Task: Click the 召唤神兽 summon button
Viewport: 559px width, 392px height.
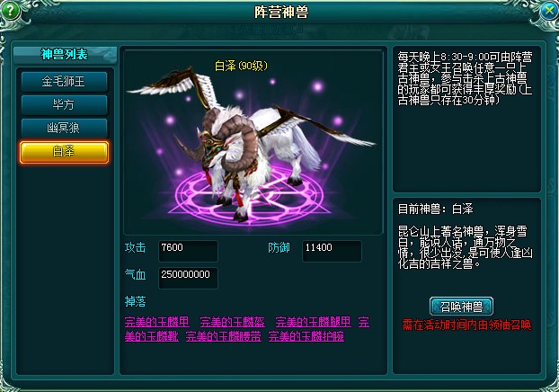Action: 461,307
